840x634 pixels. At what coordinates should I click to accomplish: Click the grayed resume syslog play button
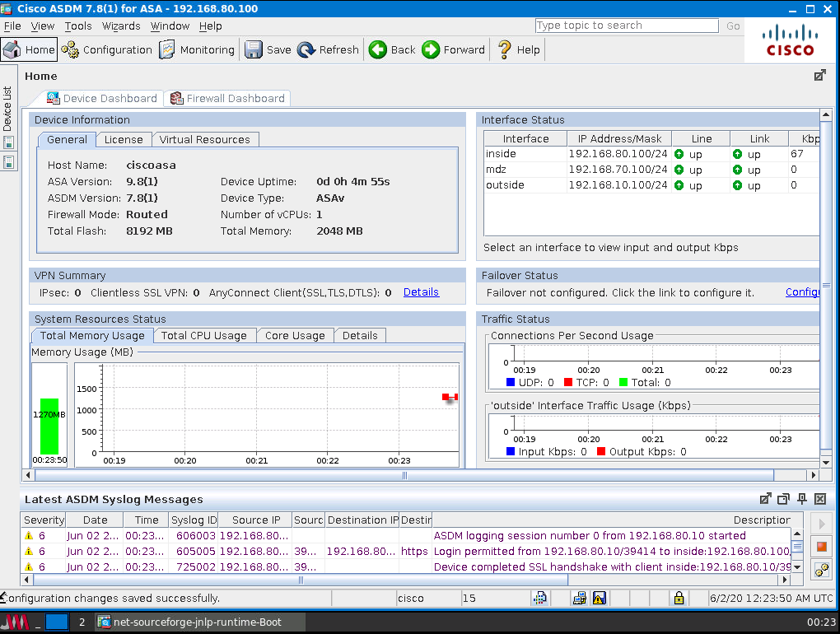(821, 524)
